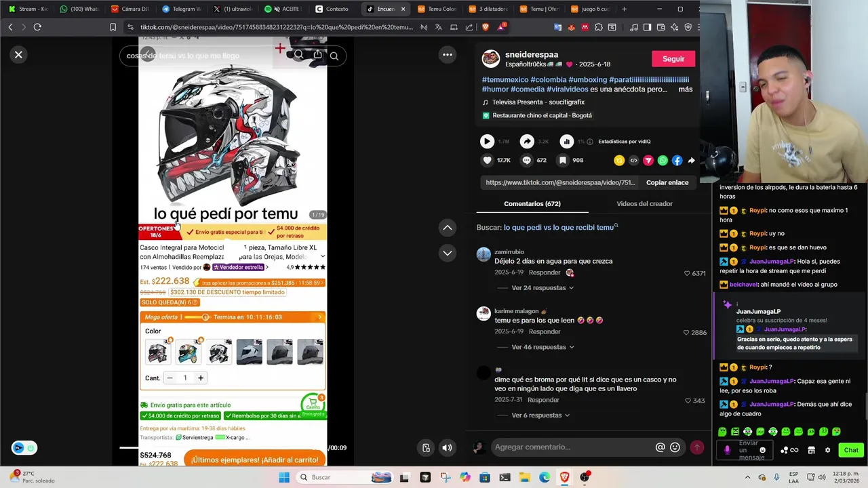Reload the page in the browser toolbar
Viewport: 868px width, 488px height.
pos(37,27)
